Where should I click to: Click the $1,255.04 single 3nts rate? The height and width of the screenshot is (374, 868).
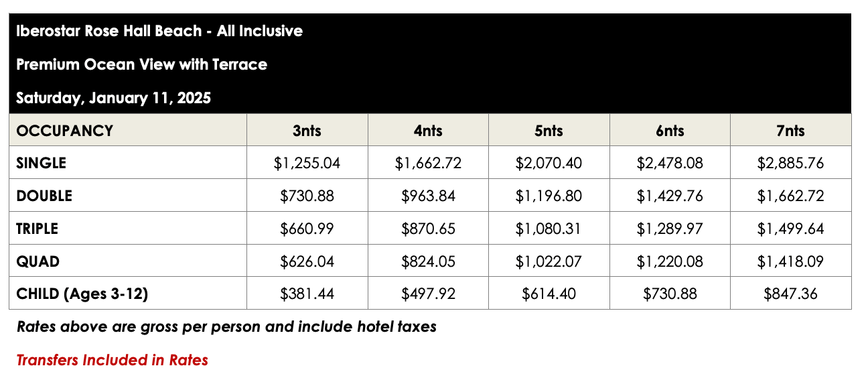[307, 163]
